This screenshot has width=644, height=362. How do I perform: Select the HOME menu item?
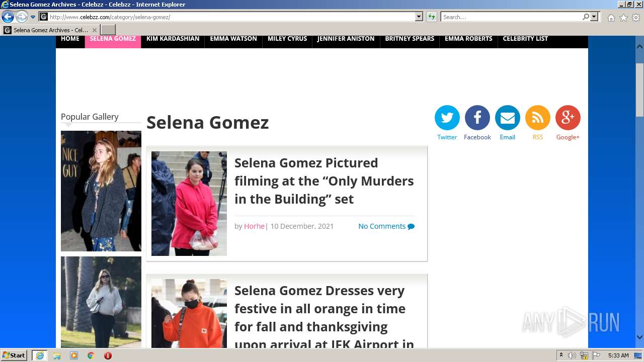pyautogui.click(x=70, y=39)
